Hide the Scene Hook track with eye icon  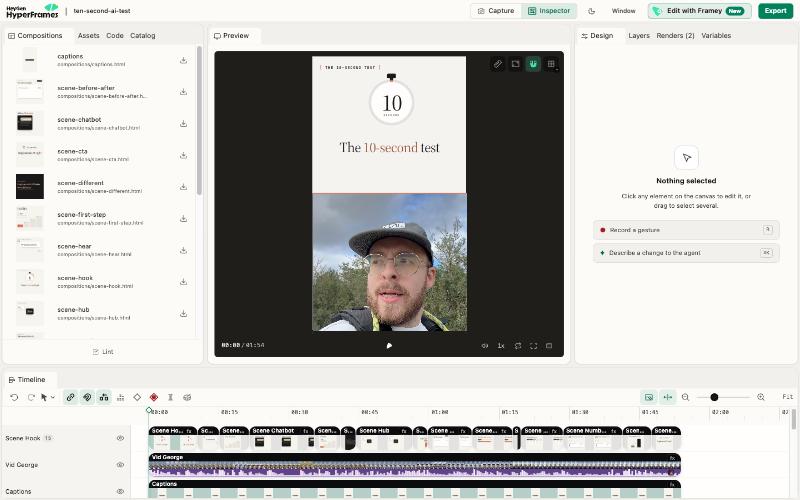[x=120, y=438]
